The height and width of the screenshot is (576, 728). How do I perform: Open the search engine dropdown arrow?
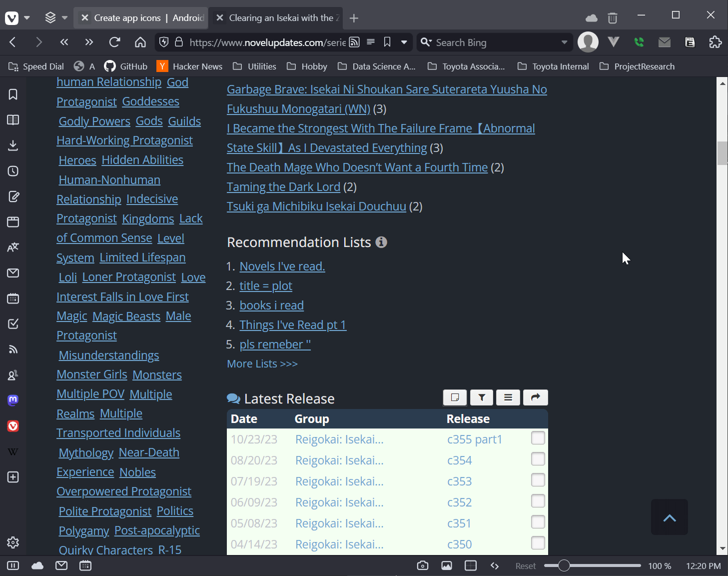[x=564, y=42]
